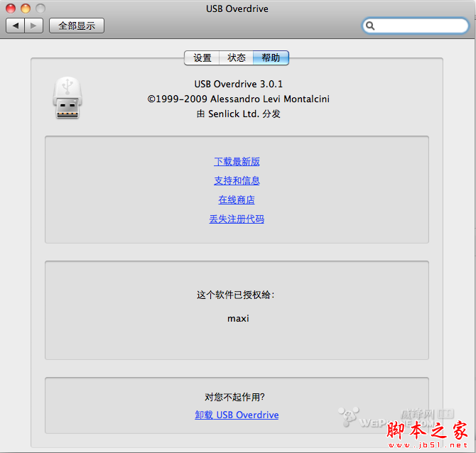Click the USB Overdrive window title
The height and width of the screenshot is (453, 476).
pyautogui.click(x=237, y=9)
